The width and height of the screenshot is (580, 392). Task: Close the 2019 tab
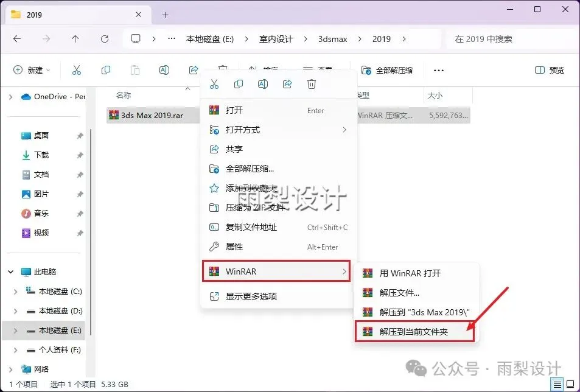138,15
